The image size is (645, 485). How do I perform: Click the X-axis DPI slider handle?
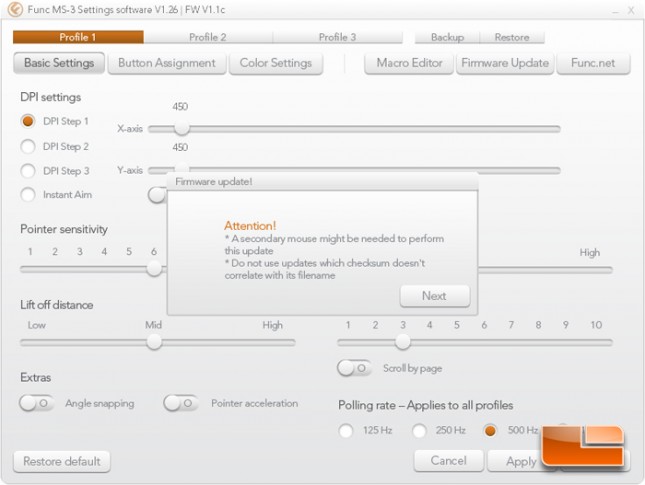tap(181, 129)
